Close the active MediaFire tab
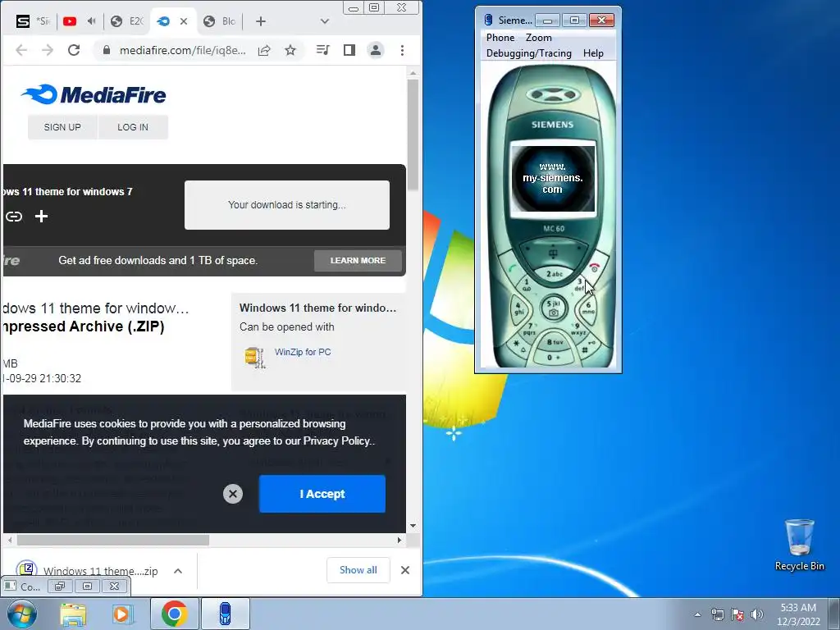 pyautogui.click(x=184, y=21)
